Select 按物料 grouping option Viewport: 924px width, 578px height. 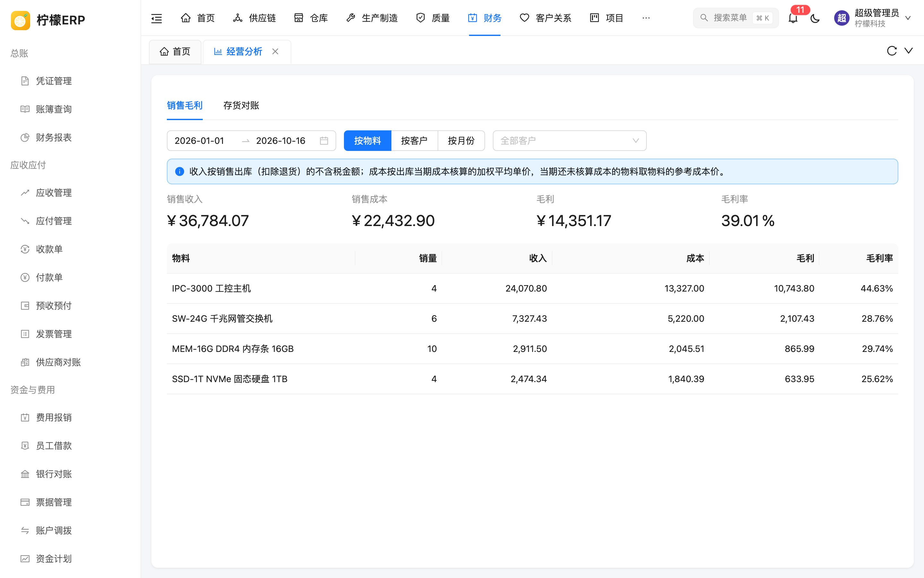tap(367, 141)
